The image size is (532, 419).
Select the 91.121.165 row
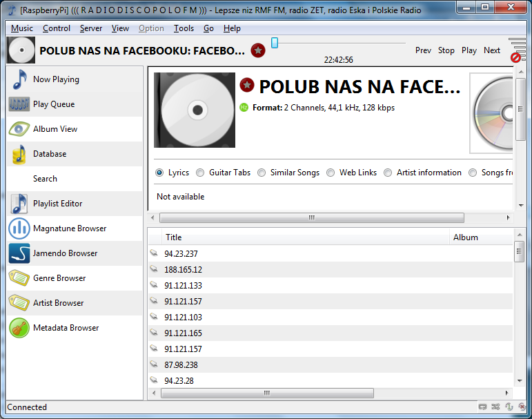tap(331, 333)
